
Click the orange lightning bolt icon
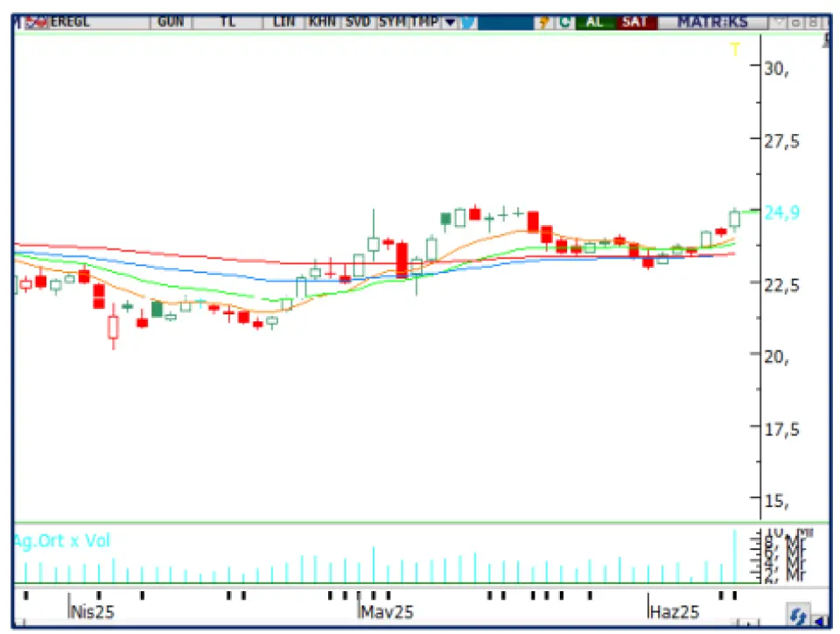[x=543, y=22]
